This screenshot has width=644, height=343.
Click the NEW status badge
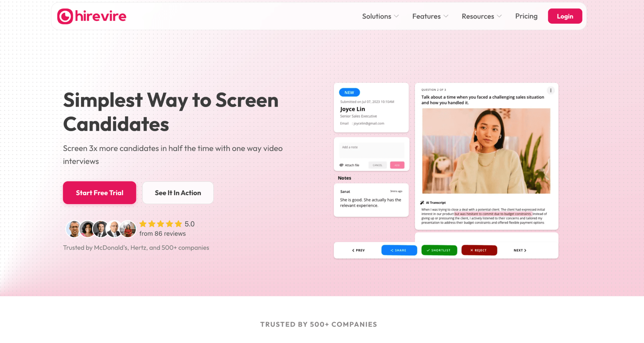349,93
